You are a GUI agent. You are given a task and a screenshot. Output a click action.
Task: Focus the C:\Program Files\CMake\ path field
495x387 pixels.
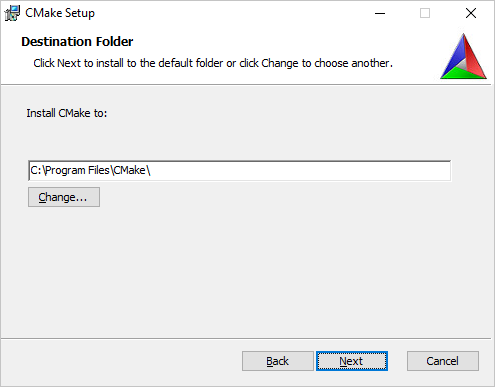(240, 171)
